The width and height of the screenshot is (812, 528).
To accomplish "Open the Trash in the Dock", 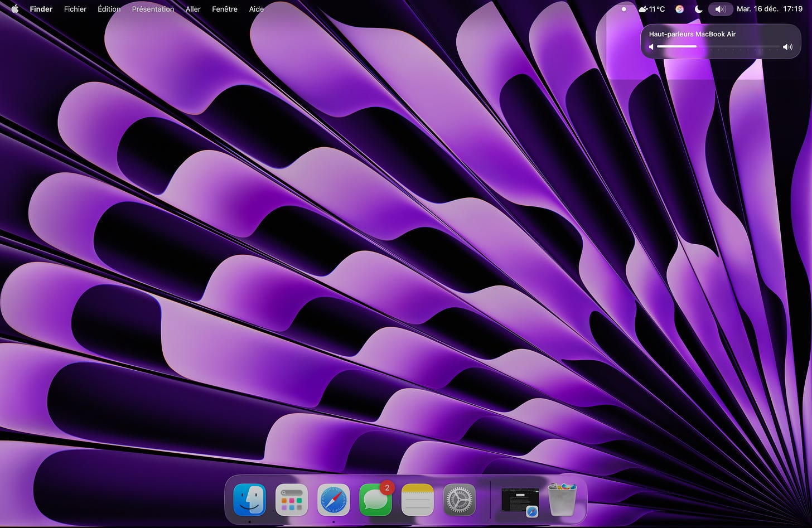I will tap(562, 499).
